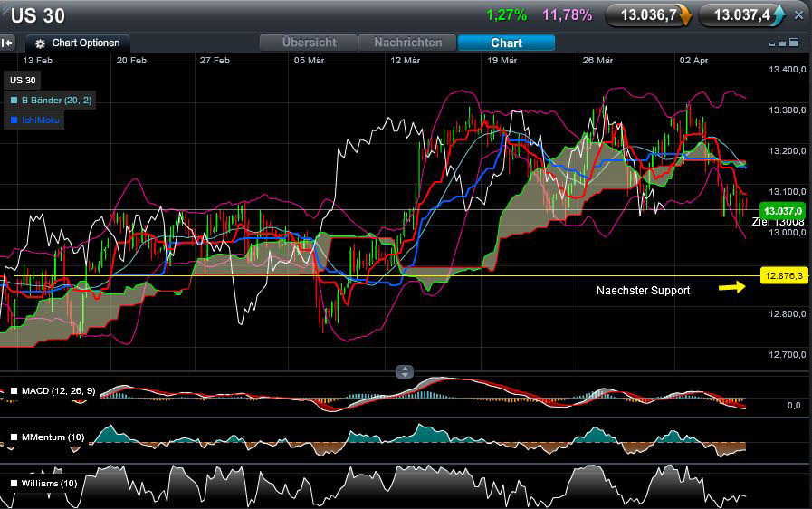Click the up/down panel handle above MACD
Screen dimensions: 812x509
pyautogui.click(x=405, y=371)
